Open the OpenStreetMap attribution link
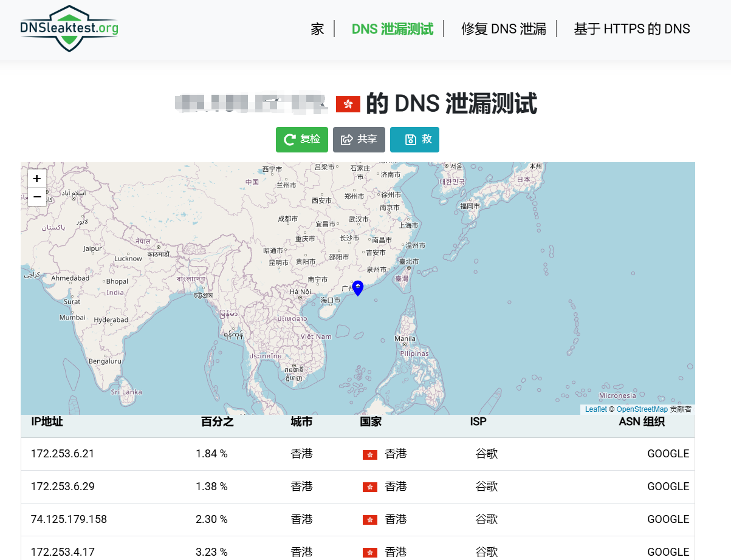This screenshot has width=731, height=560. 642,409
